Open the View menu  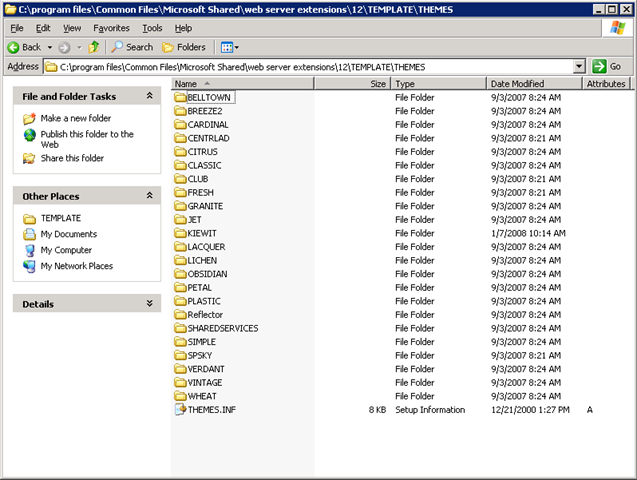pos(72,28)
